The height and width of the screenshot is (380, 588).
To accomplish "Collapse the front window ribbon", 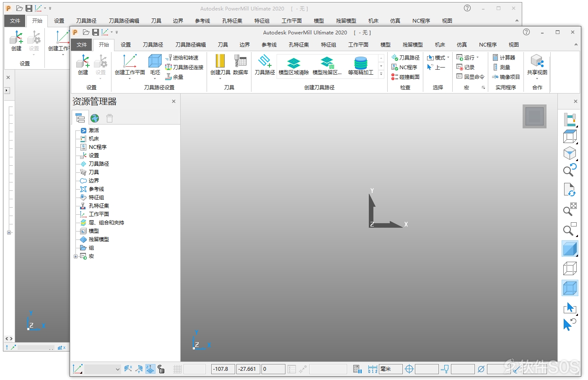I will [x=575, y=44].
